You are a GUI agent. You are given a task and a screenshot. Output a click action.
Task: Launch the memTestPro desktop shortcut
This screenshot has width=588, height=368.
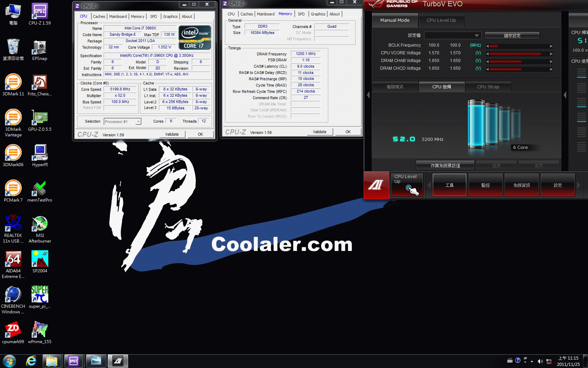coord(40,191)
